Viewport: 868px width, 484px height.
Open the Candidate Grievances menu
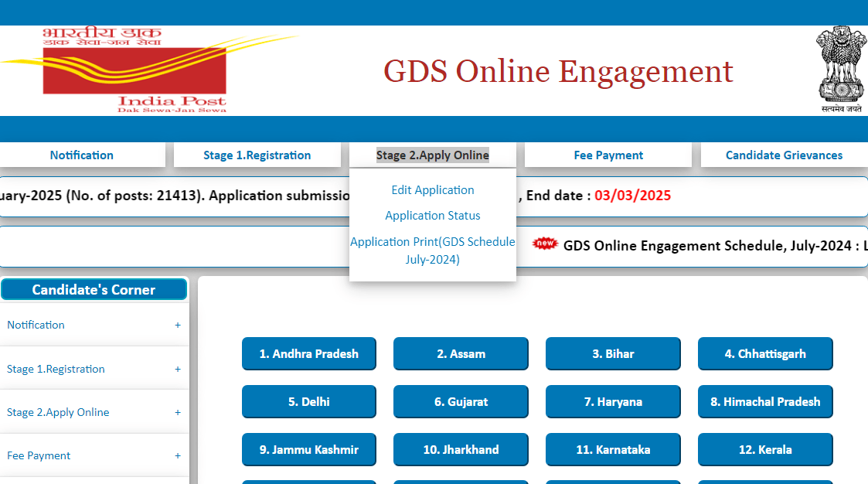pyautogui.click(x=784, y=155)
